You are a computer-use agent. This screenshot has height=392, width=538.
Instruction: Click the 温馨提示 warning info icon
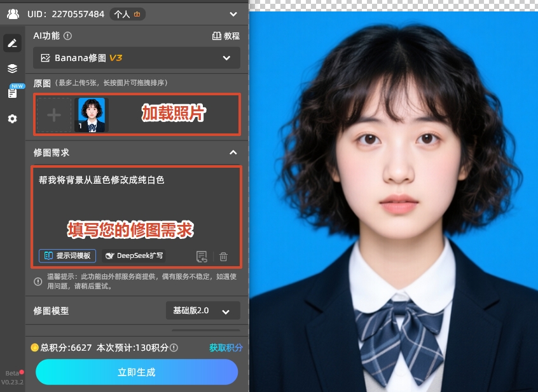click(39, 281)
